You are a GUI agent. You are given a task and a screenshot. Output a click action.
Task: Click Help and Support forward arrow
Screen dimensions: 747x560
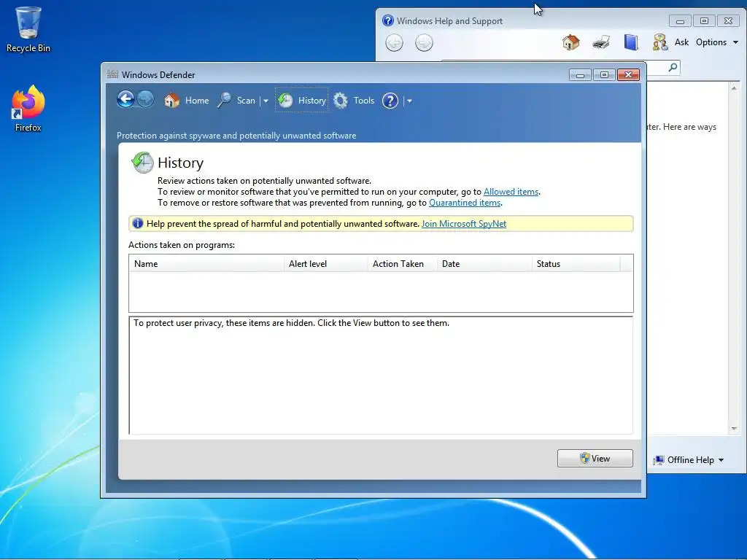click(424, 43)
